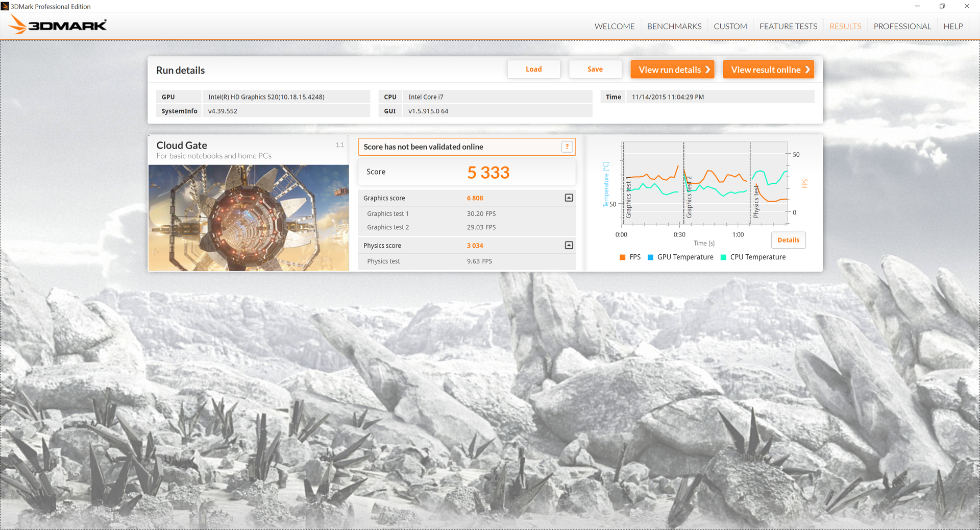Screen dimensions: 980x530
Task: Click the GPU Temperature blue legend swatch
Action: pyautogui.click(x=650, y=257)
